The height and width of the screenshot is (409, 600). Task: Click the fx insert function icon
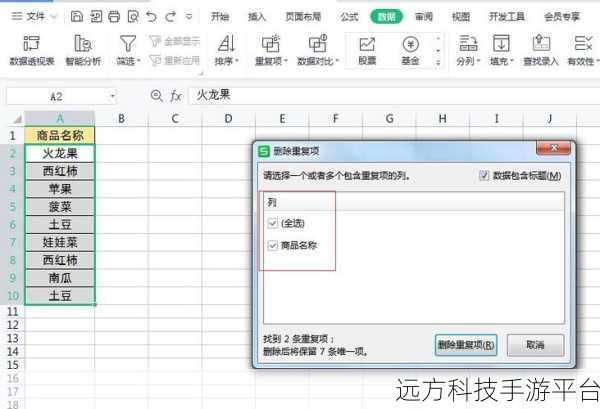coord(176,96)
